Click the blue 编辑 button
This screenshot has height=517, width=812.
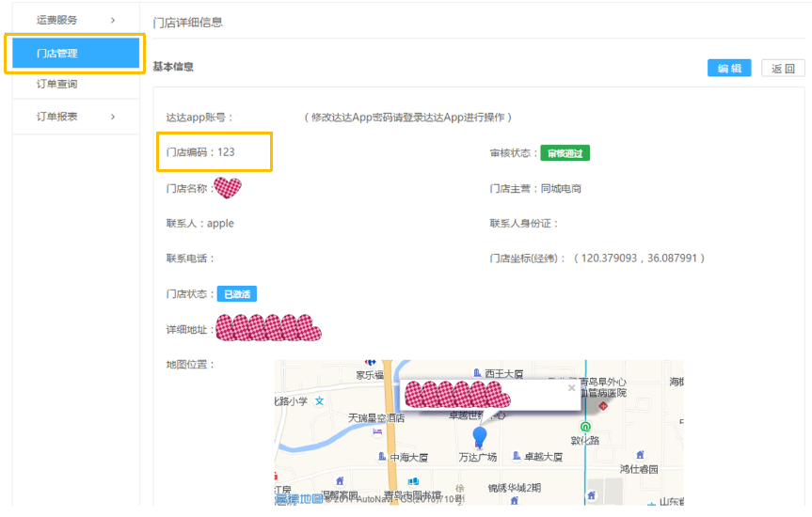pyautogui.click(x=729, y=68)
